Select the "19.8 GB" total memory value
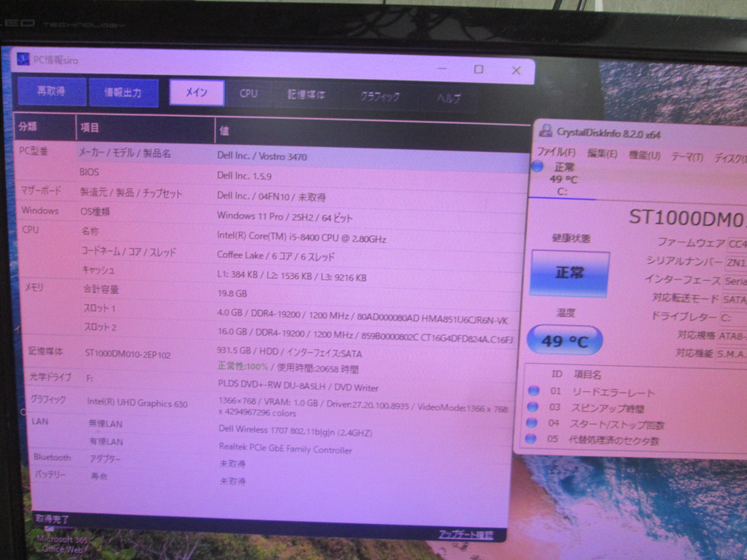The width and height of the screenshot is (747, 560). [232, 293]
